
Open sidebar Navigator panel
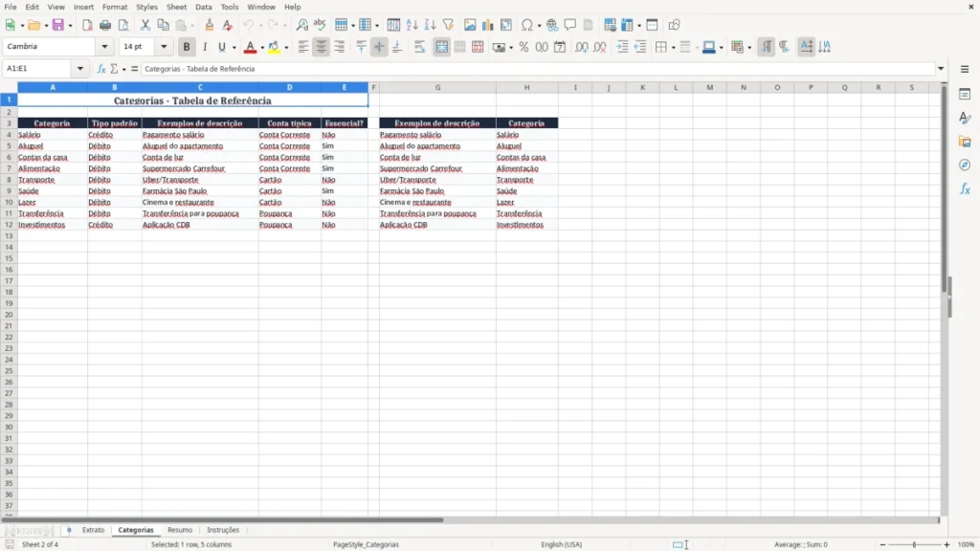click(x=965, y=165)
